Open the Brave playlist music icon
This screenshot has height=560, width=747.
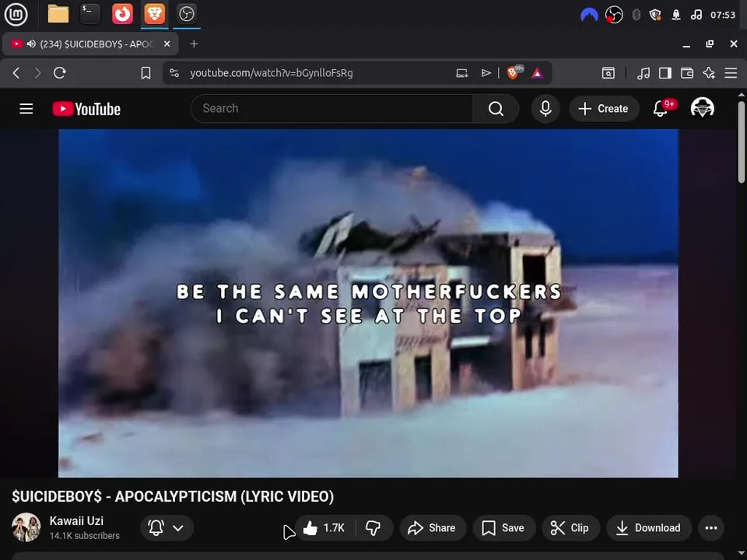pyautogui.click(x=644, y=73)
